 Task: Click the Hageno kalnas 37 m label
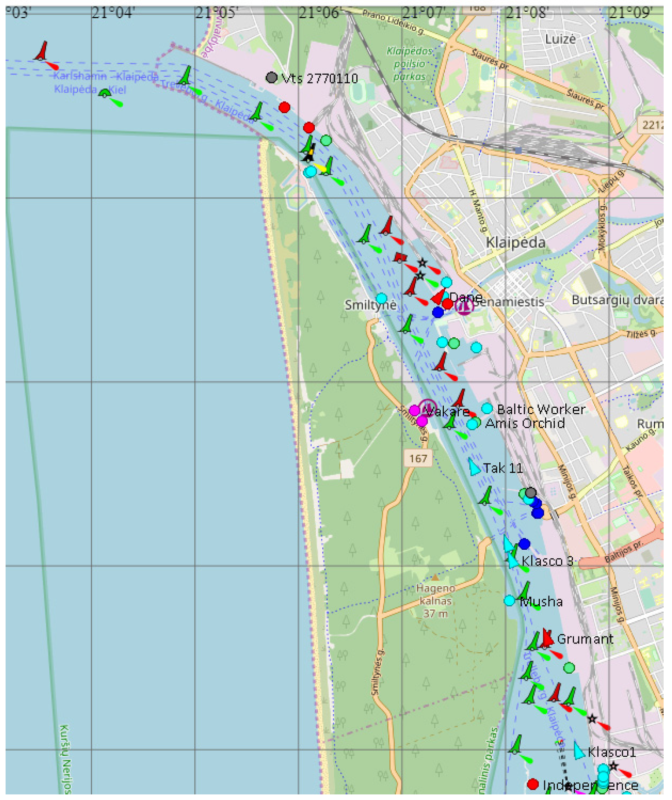tap(435, 601)
